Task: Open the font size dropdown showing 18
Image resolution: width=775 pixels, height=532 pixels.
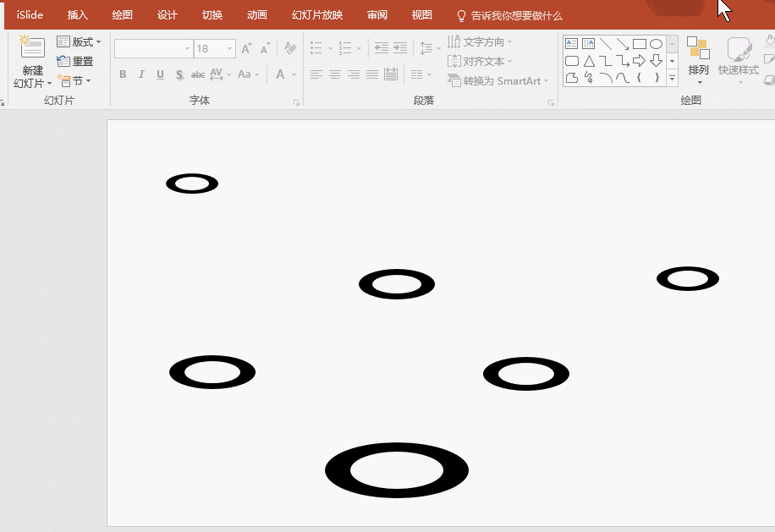Action: pos(229,49)
